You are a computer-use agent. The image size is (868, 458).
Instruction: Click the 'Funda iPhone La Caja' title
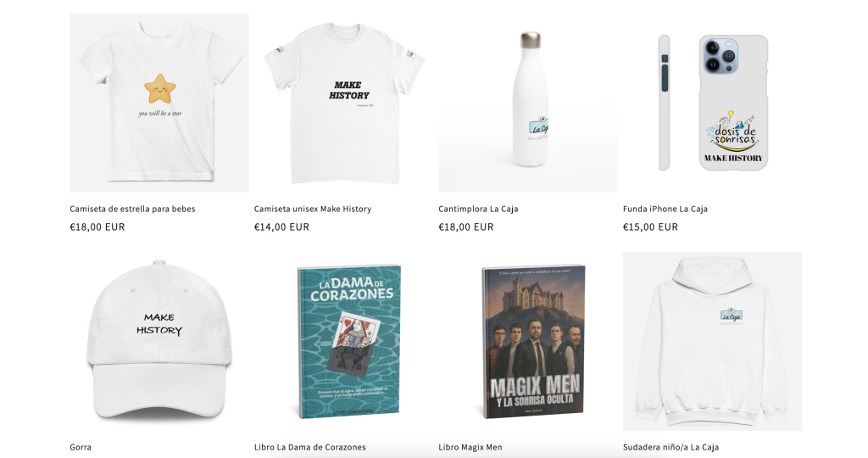pos(665,209)
